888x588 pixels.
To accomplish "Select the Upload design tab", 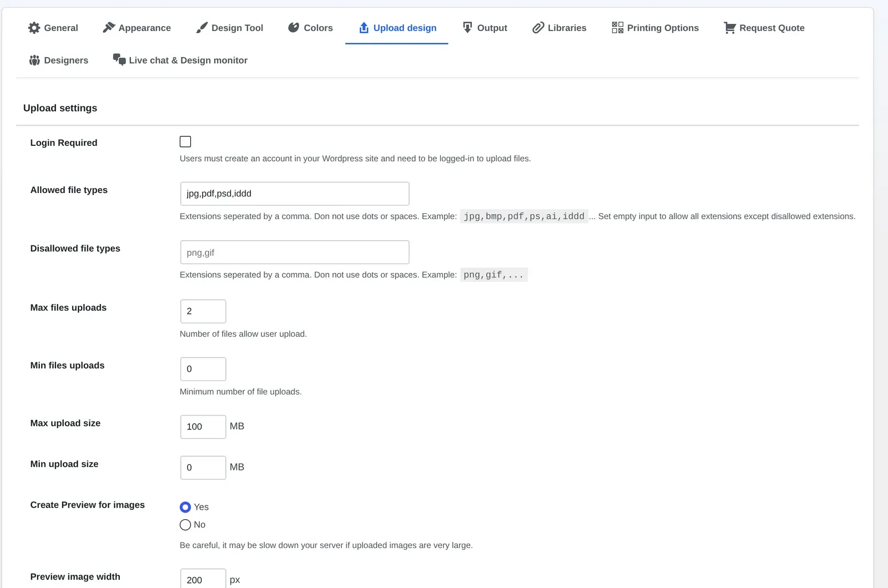I will (397, 28).
